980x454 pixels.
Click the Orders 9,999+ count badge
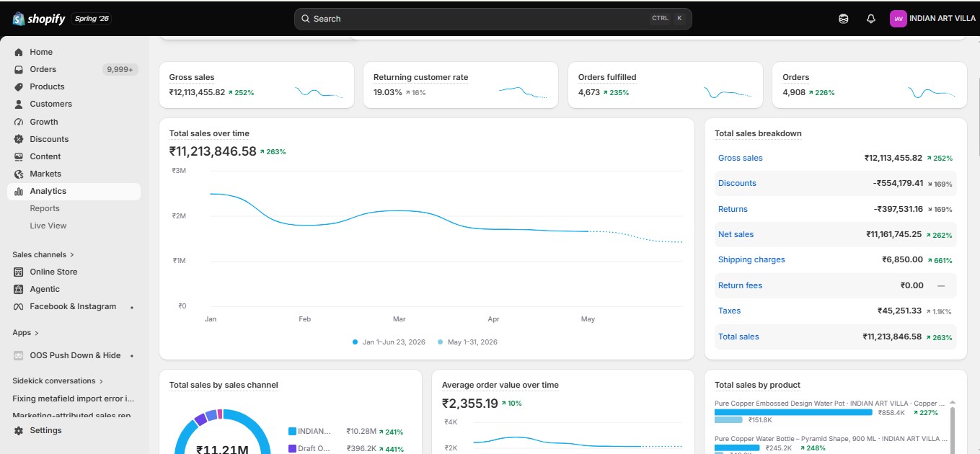(120, 69)
